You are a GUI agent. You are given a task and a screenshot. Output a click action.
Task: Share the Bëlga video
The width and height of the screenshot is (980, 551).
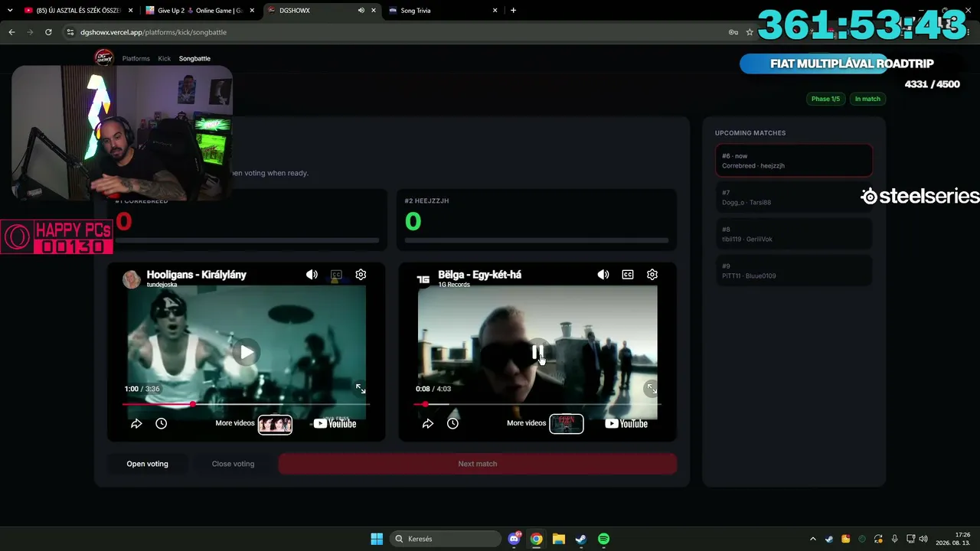428,423
